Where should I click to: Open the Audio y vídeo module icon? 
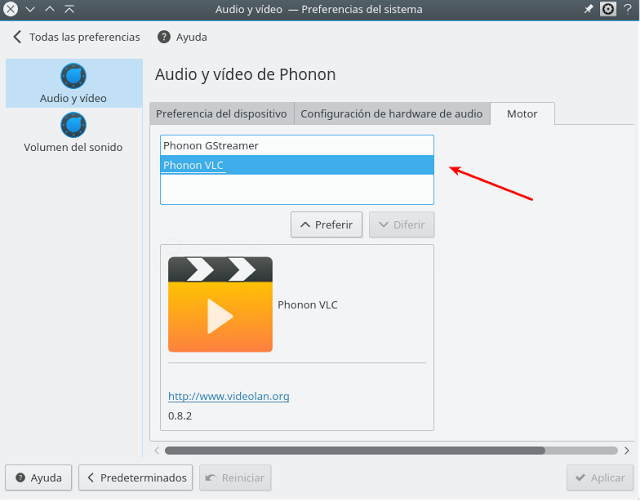[x=73, y=76]
